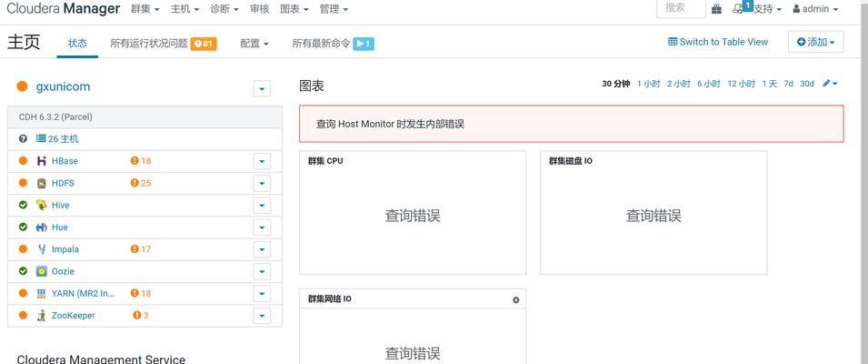The height and width of the screenshot is (364, 868).
Task: Open YARN 18 health warnings badge
Action: click(141, 294)
